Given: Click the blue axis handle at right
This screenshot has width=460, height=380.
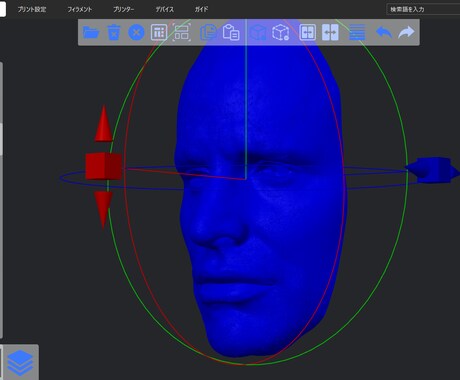Looking at the screenshot, I should (x=432, y=170).
